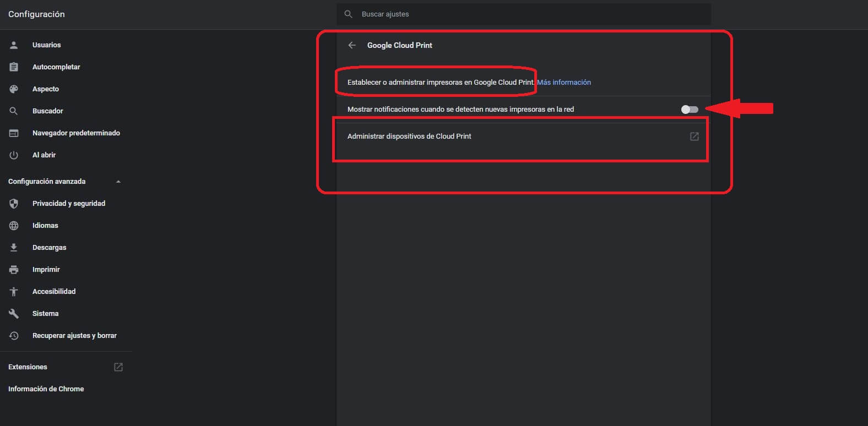Click the Autocompletar clipboard icon
Viewport: 868px width, 426px height.
pos(14,67)
